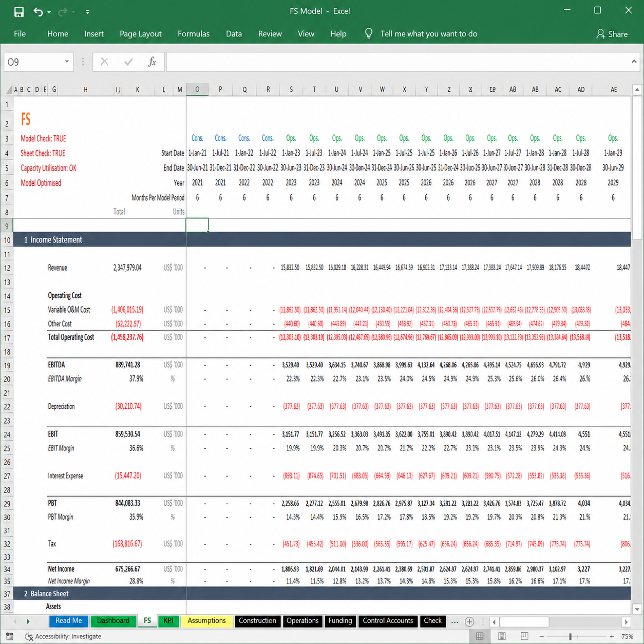Click the zoom slider handle
This screenshot has width=644, height=644.
(x=570, y=636)
